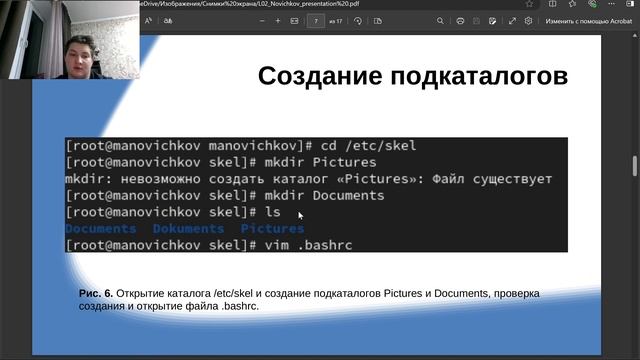This screenshot has width=640, height=360.
Task: Click the page number field showing 7
Action: (316, 21)
